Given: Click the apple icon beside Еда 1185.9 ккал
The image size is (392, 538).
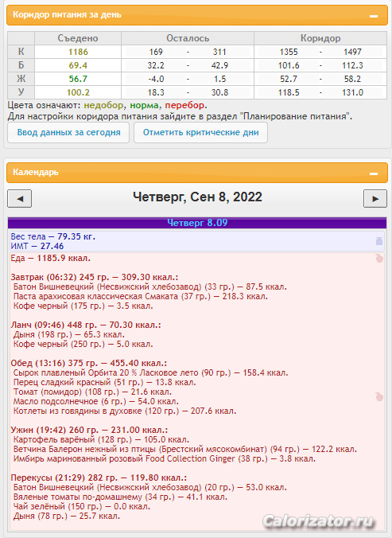Looking at the screenshot, I should pos(379,259).
